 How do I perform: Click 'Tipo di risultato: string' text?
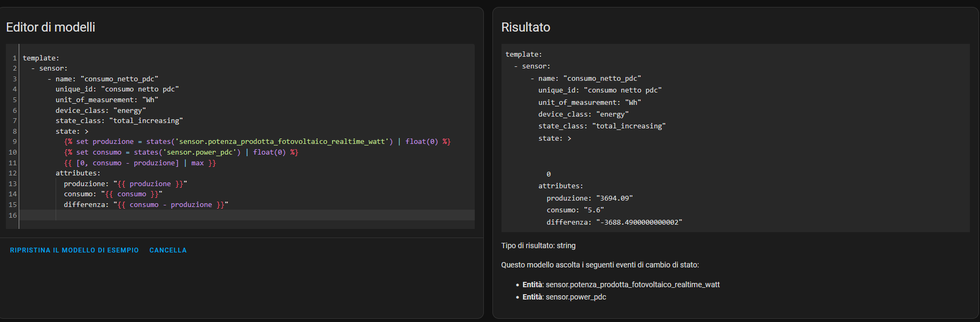[538, 246]
